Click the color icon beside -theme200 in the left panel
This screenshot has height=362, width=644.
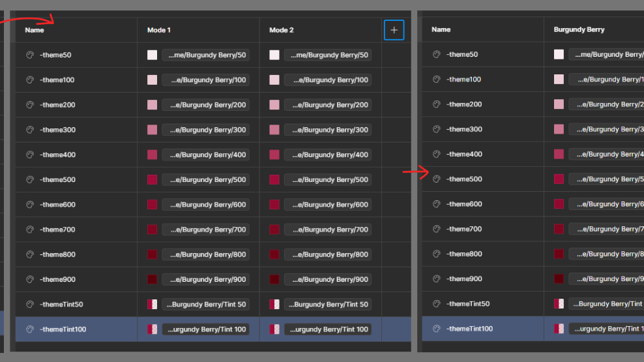[30, 105]
